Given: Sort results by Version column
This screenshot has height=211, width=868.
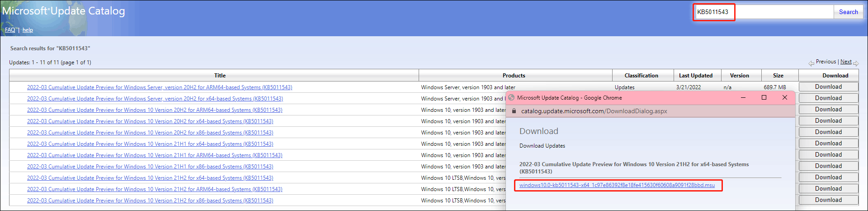Looking at the screenshot, I should point(739,76).
